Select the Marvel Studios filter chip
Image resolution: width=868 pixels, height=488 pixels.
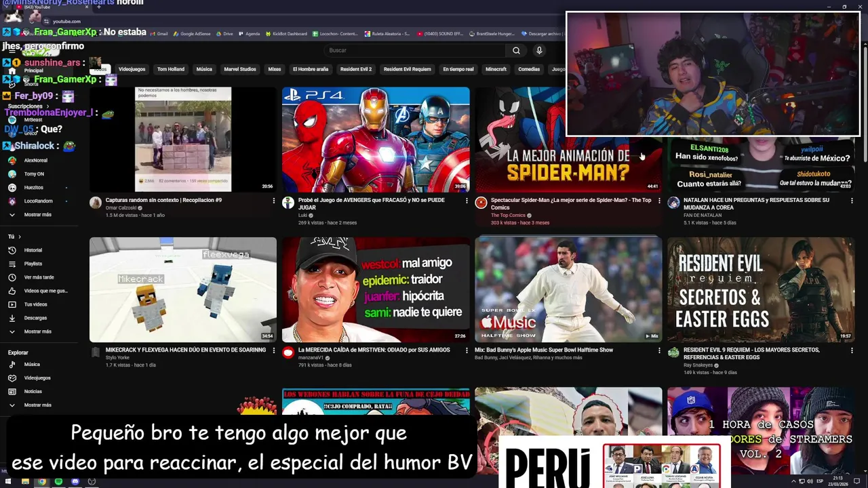click(x=240, y=69)
